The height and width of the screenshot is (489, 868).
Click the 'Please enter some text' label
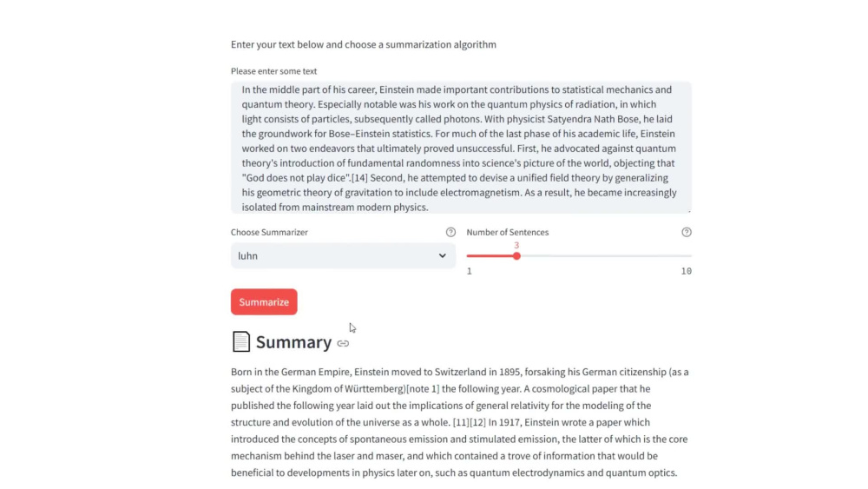[274, 71]
